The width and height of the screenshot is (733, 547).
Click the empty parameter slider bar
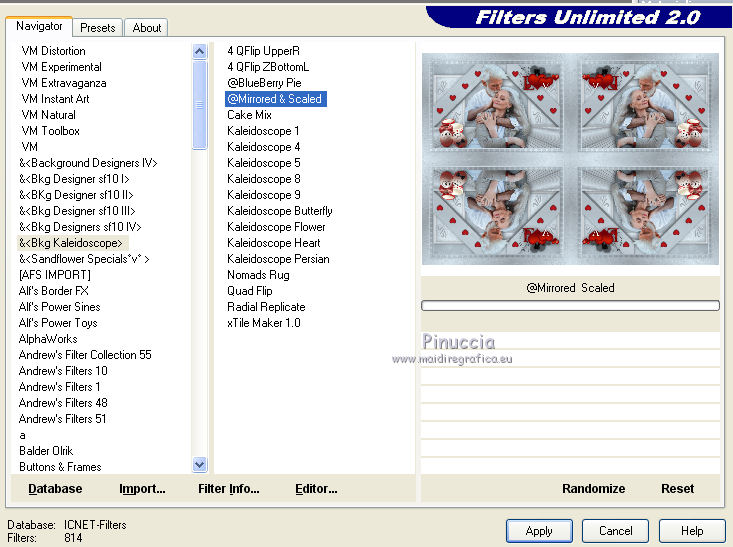pos(570,306)
